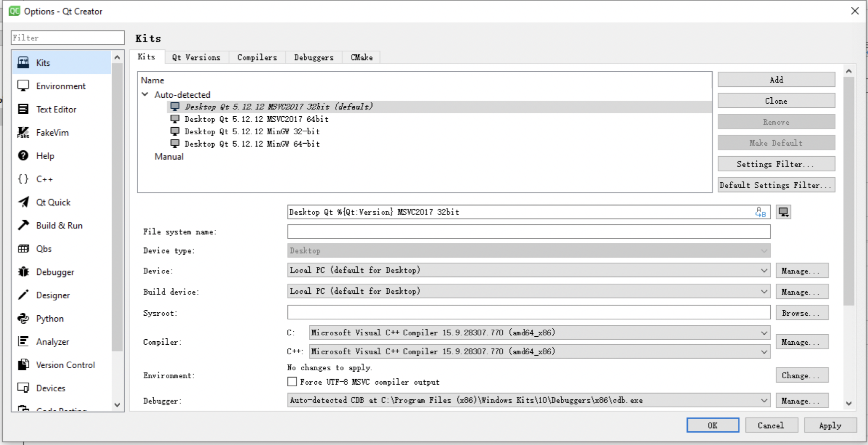868x445 pixels.
Task: Open Help settings category
Action: [x=61, y=156]
